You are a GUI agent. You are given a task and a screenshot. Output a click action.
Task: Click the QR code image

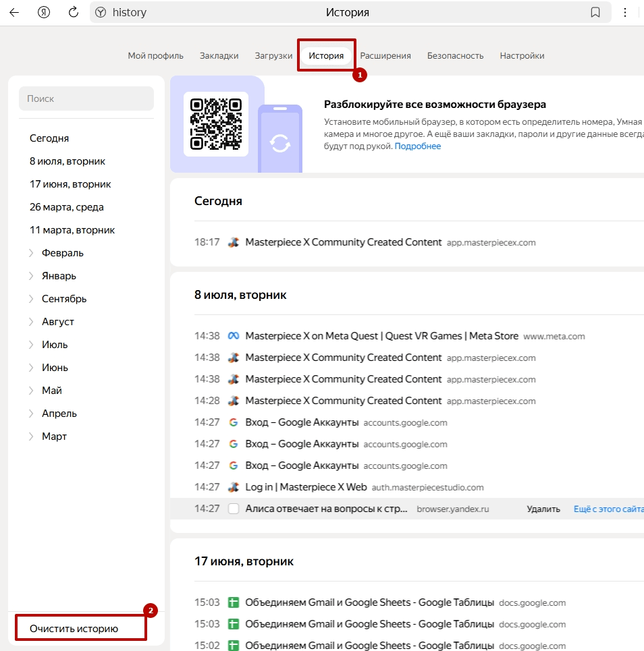pos(216,124)
